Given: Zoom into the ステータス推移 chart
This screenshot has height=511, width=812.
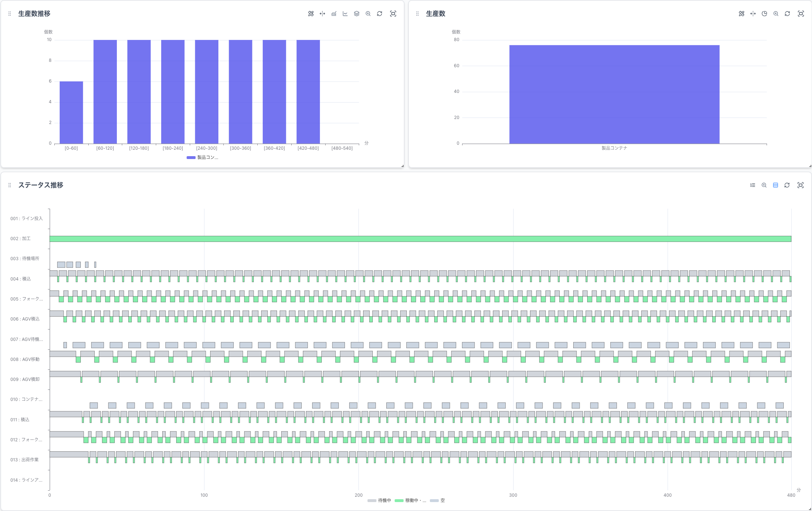Looking at the screenshot, I should coord(764,185).
